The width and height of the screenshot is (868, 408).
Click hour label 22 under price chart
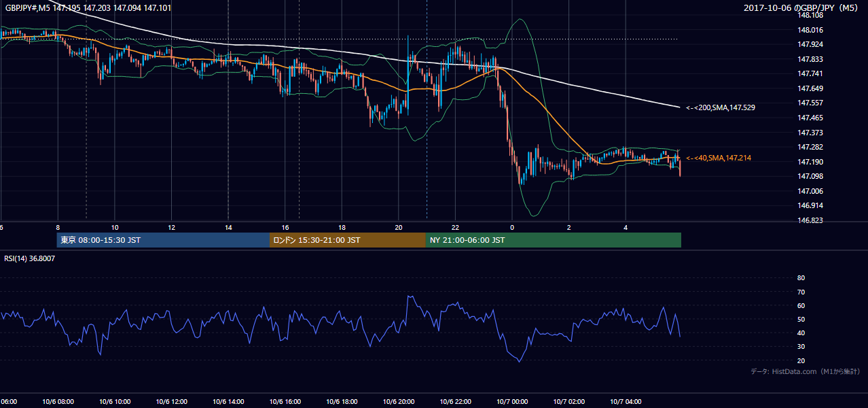click(x=455, y=228)
